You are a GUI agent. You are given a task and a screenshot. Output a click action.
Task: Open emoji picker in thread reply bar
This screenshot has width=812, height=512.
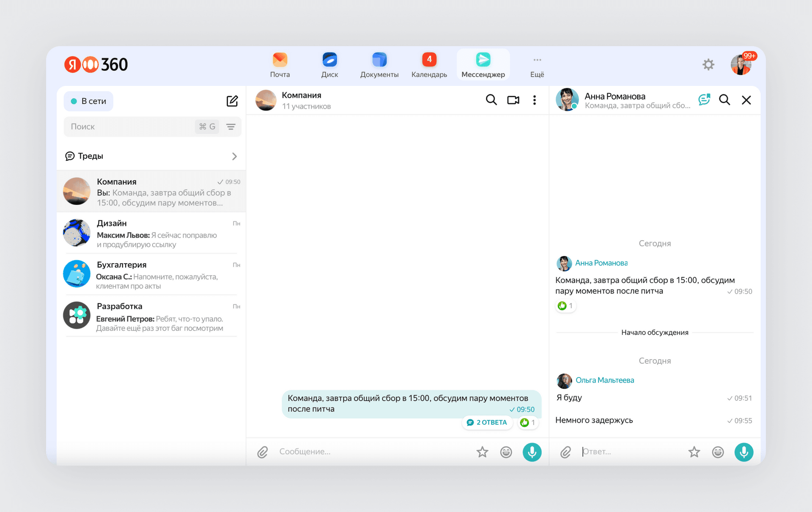pos(718,452)
